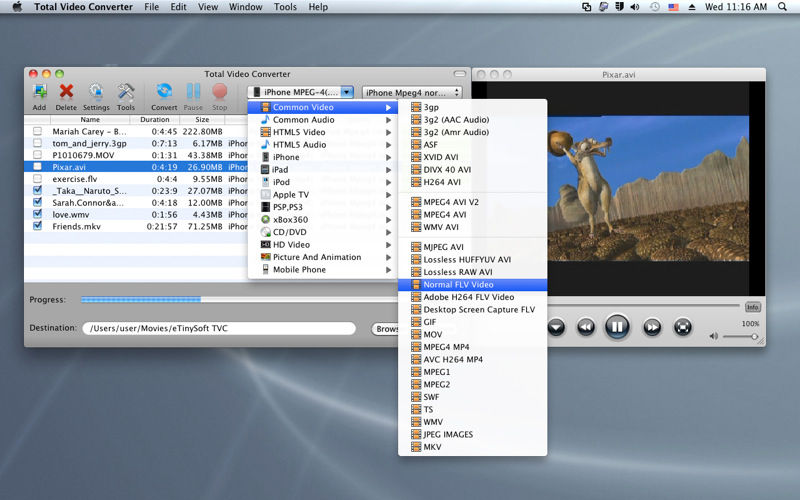
Task: Open Spotlight search magnifier icon
Action: coord(782,7)
